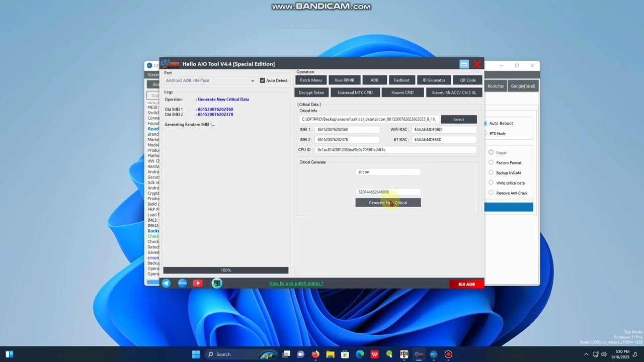Viewport: 644px width, 362px height.
Task: Switch to the Fastboot operation
Action: (x=401, y=80)
